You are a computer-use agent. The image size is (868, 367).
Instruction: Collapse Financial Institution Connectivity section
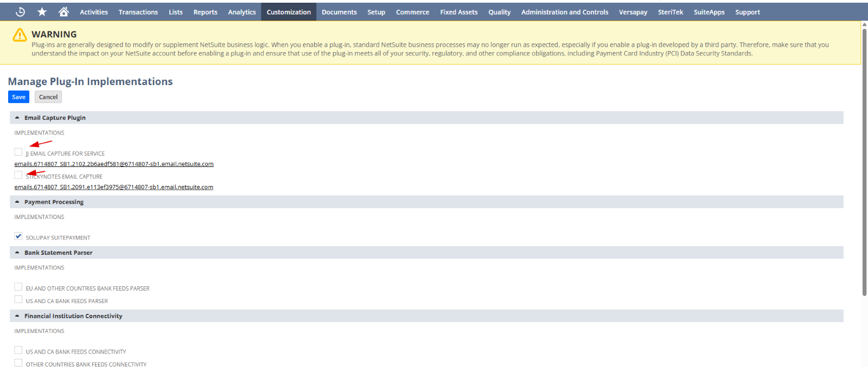tap(17, 316)
